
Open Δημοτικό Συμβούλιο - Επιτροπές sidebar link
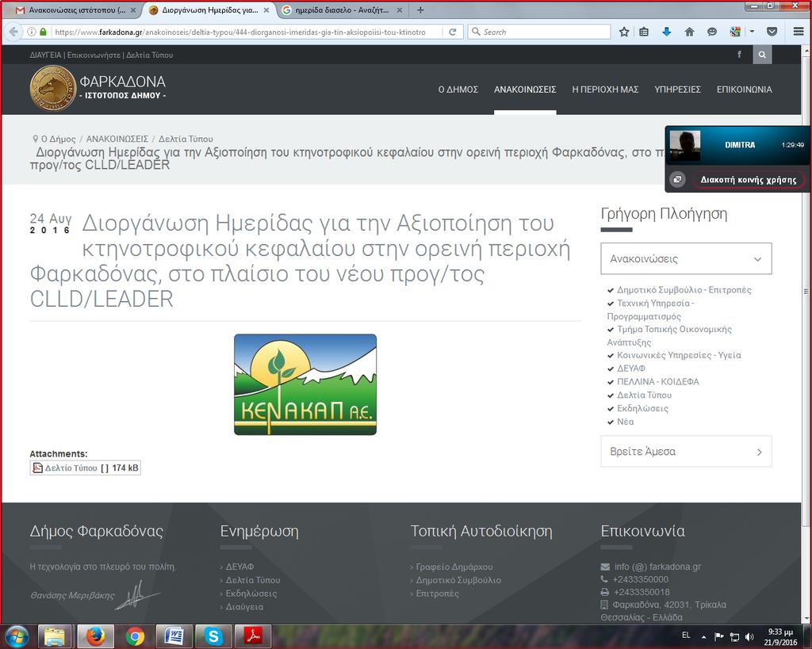[x=684, y=290]
